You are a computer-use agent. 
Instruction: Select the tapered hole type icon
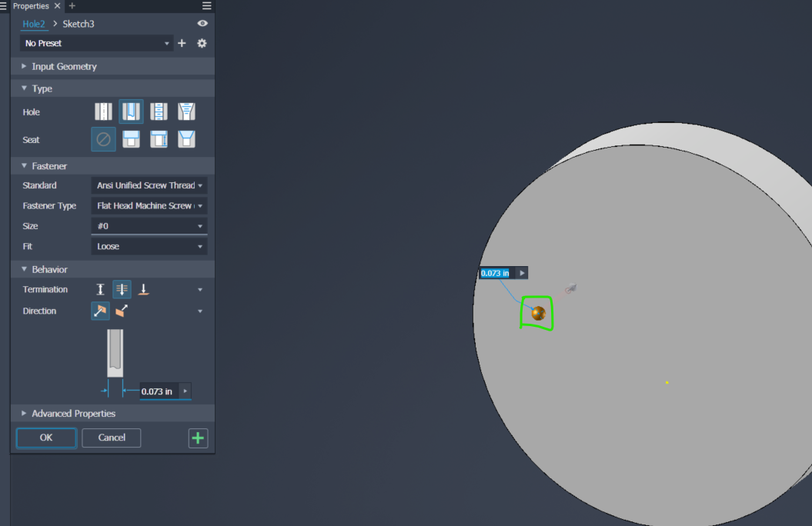pyautogui.click(x=186, y=112)
